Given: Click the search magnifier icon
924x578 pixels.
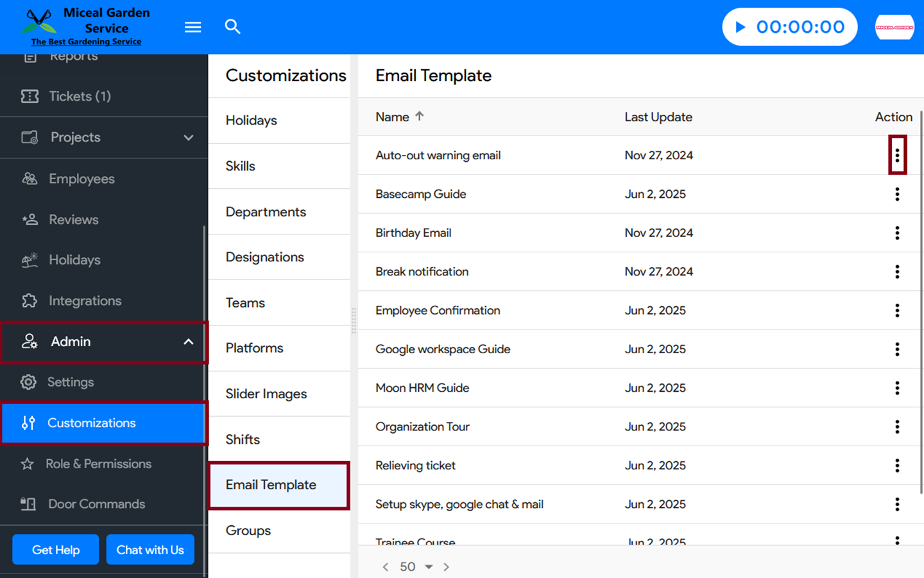Looking at the screenshot, I should 232,27.
